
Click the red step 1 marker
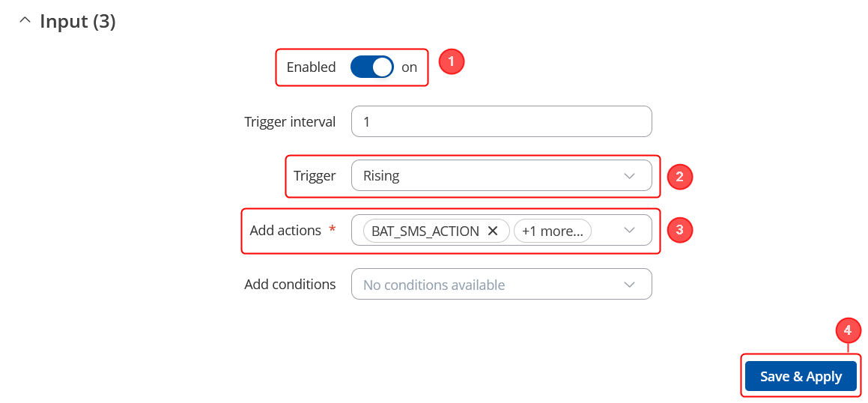pyautogui.click(x=452, y=61)
